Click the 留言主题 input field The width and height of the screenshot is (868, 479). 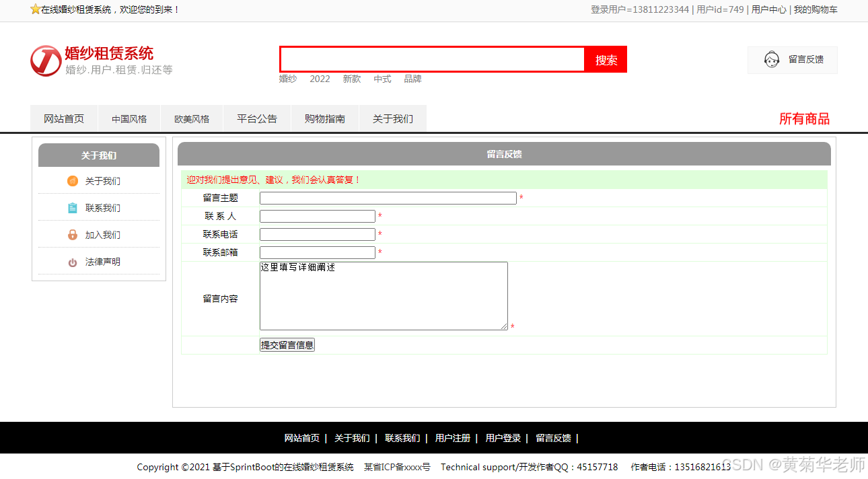[x=388, y=198]
